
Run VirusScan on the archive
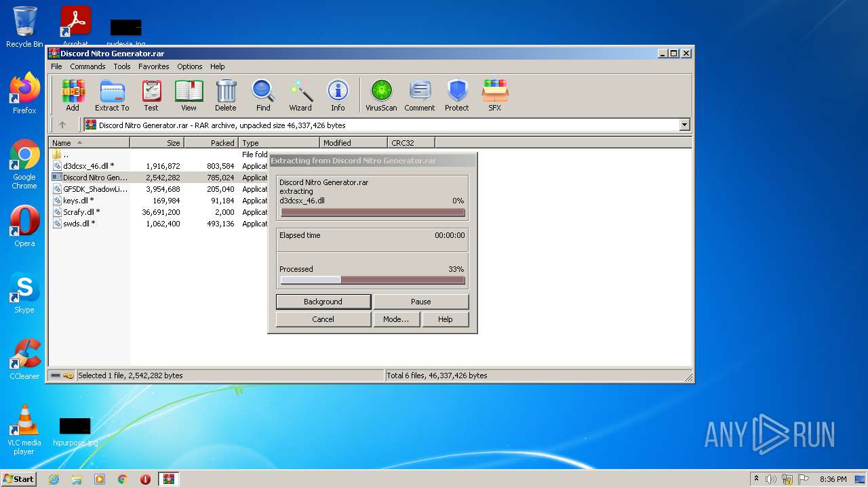tap(381, 95)
